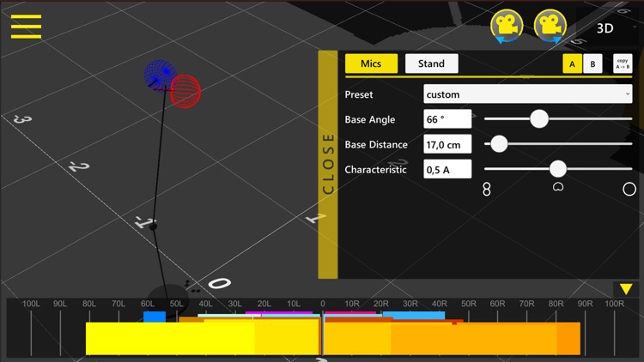The width and height of the screenshot is (644, 362).
Task: Click the 100R scale label
Action: [615, 304]
